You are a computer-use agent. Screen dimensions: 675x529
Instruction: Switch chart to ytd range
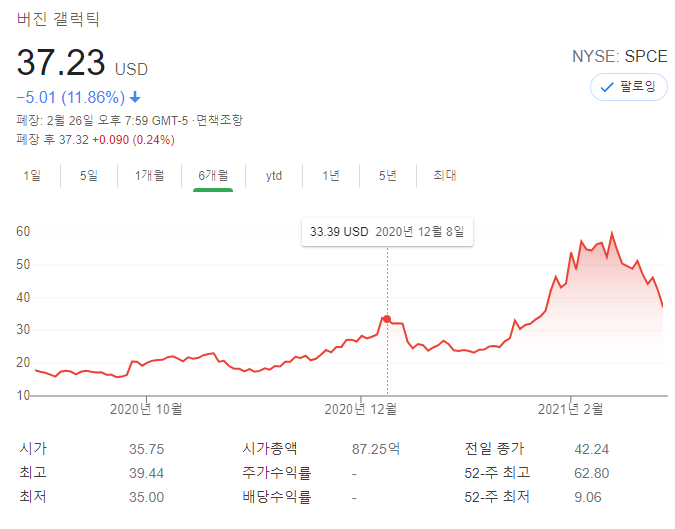click(x=274, y=176)
